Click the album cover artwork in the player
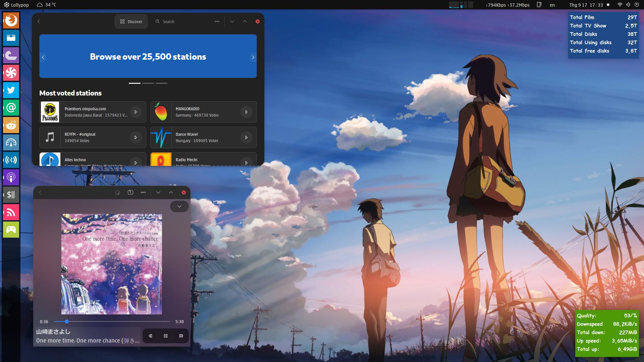The image size is (644, 362). point(112,264)
